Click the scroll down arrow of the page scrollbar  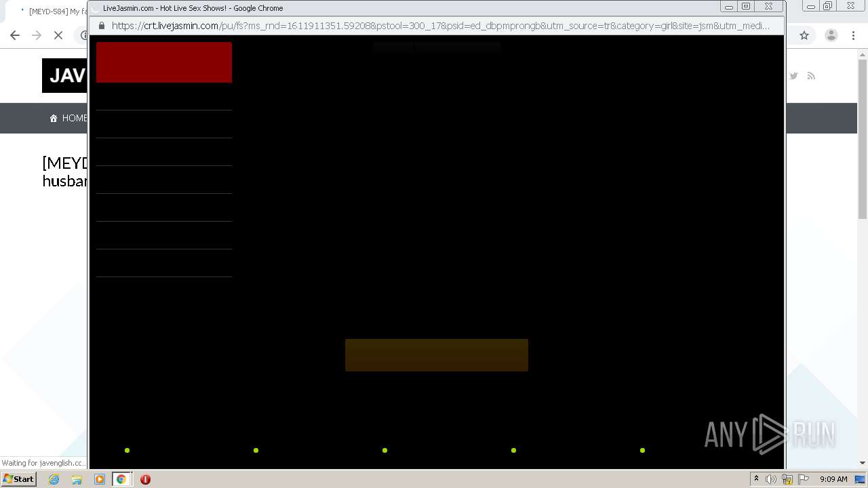(x=863, y=463)
